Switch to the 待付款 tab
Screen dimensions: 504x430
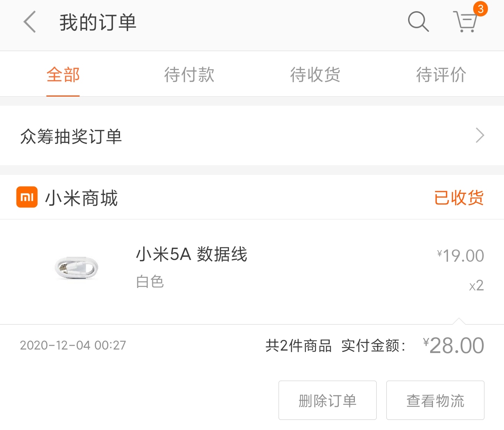(x=189, y=75)
